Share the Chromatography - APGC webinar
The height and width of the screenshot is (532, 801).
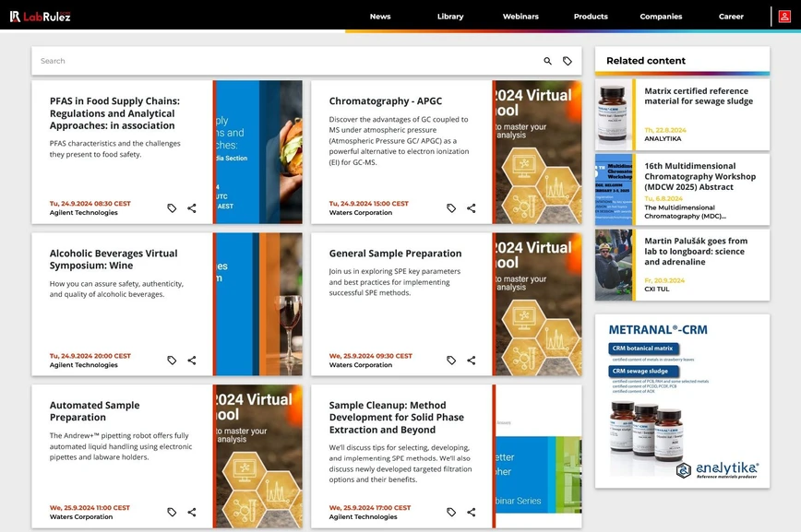tap(471, 207)
